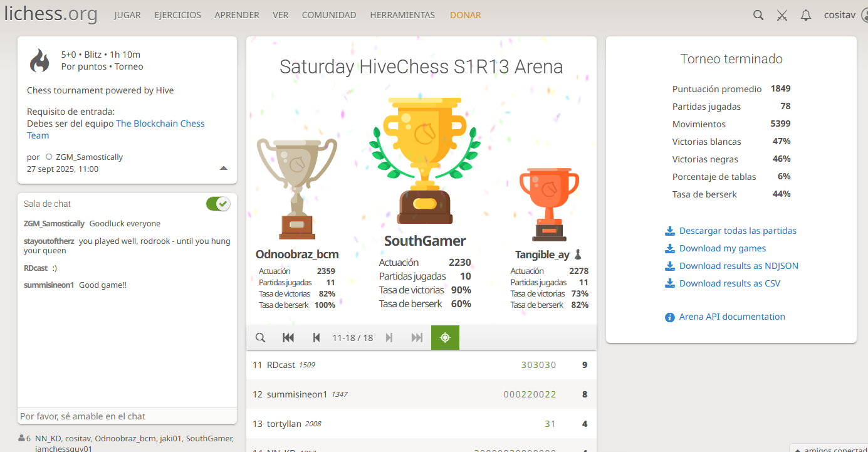Screen dimensions: 868x452
Task: Click summisineon1 name in chat
Action: tap(49, 285)
